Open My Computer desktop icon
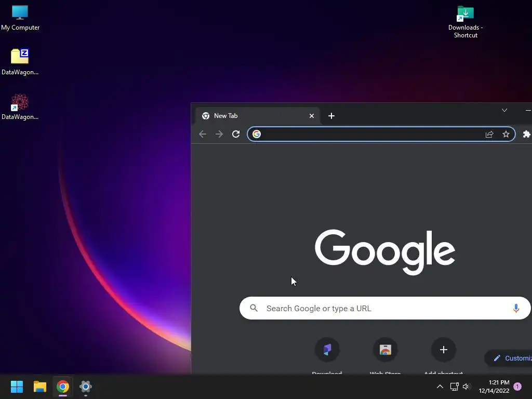The width and height of the screenshot is (532, 399). (20, 18)
